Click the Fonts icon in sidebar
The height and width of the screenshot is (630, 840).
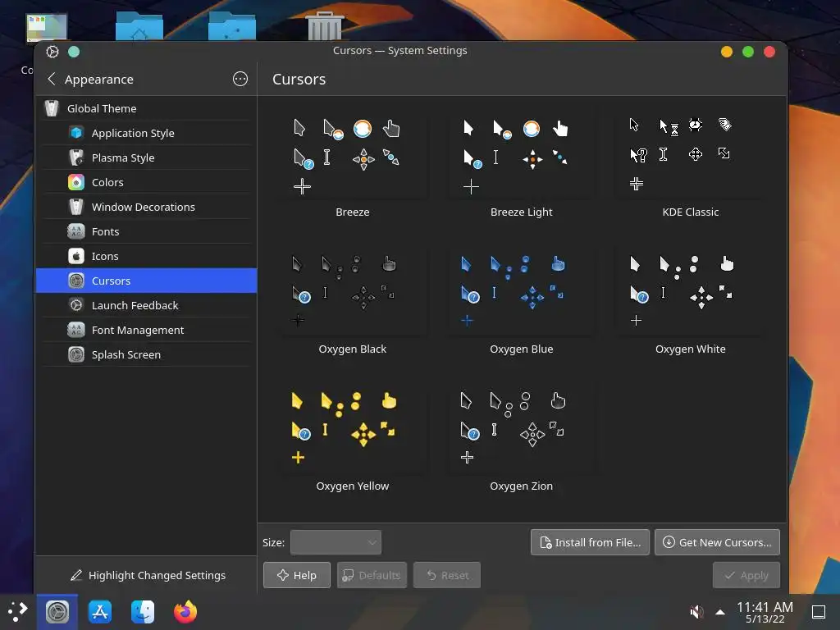click(76, 231)
